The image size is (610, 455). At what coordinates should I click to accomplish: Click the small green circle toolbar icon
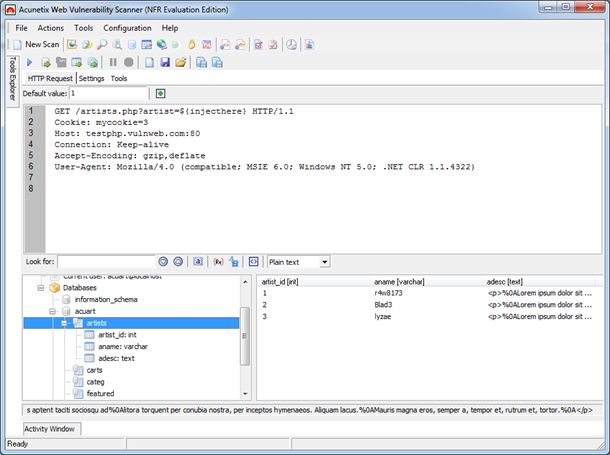(x=175, y=45)
